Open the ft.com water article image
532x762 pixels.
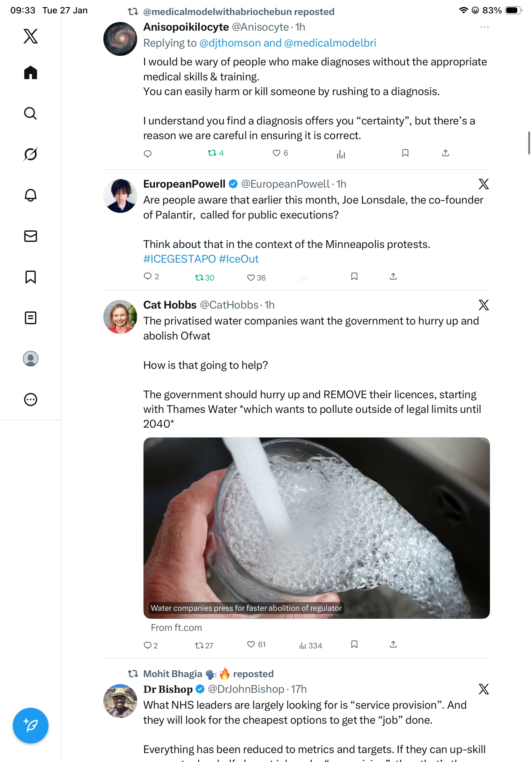click(316, 528)
